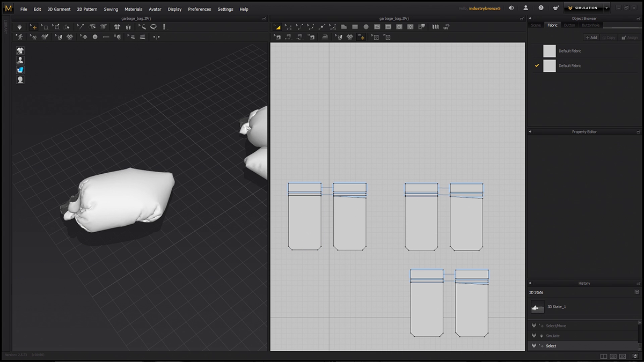644x362 pixels.
Task: Select the Select/Move tool in 3D toolbar
Action: tap(33, 27)
